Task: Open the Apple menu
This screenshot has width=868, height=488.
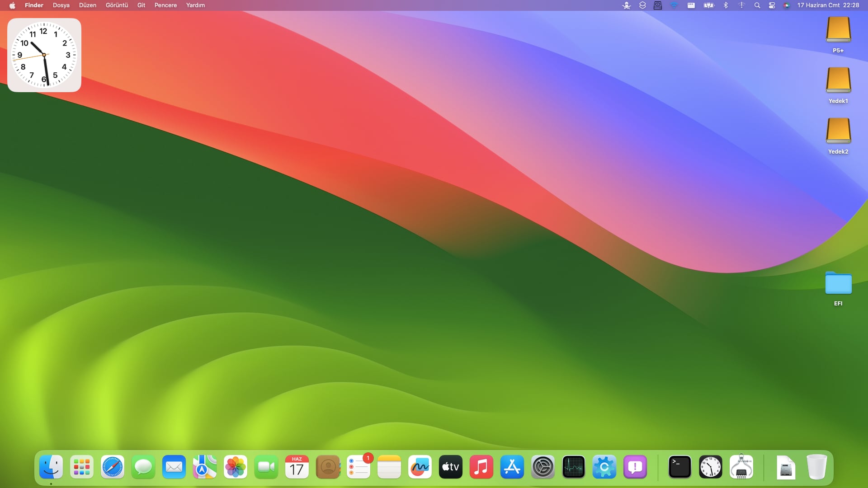Action: (12, 5)
